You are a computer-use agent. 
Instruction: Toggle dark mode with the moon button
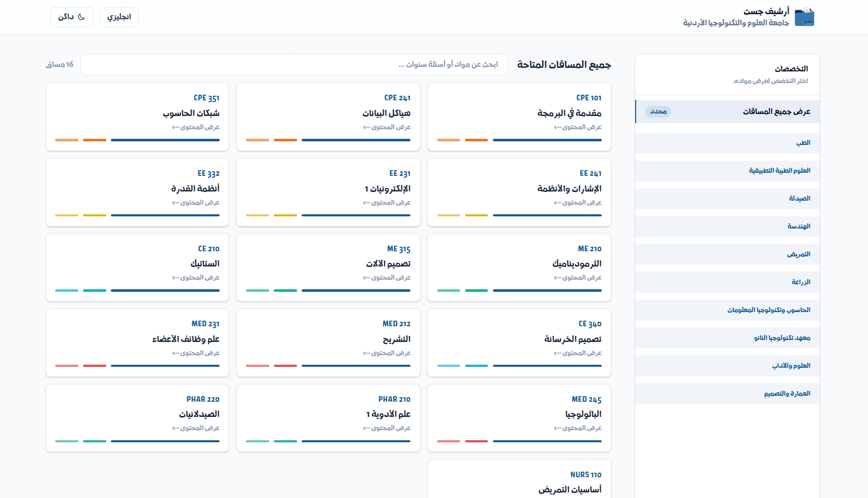coord(72,17)
